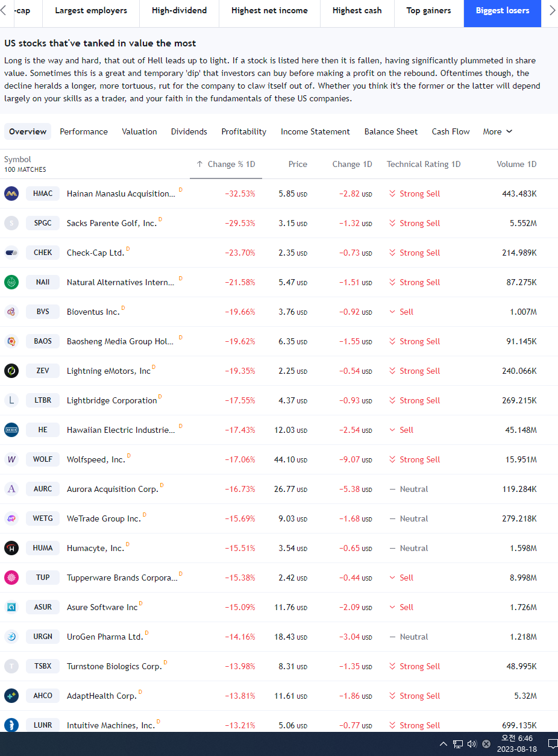This screenshot has height=756, width=558.
Task: Click the taskbar clock showing 2023-08-18
Action: pyautogui.click(x=516, y=744)
